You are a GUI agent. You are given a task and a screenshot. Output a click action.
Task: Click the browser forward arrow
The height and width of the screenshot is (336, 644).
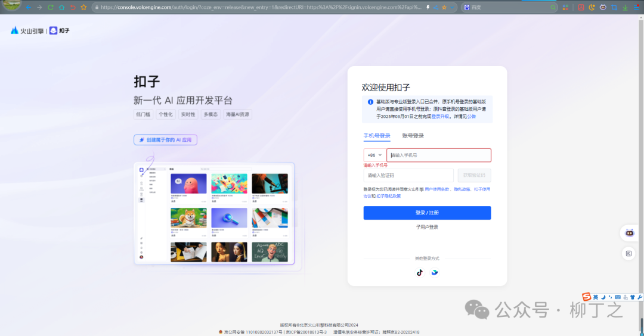39,7
